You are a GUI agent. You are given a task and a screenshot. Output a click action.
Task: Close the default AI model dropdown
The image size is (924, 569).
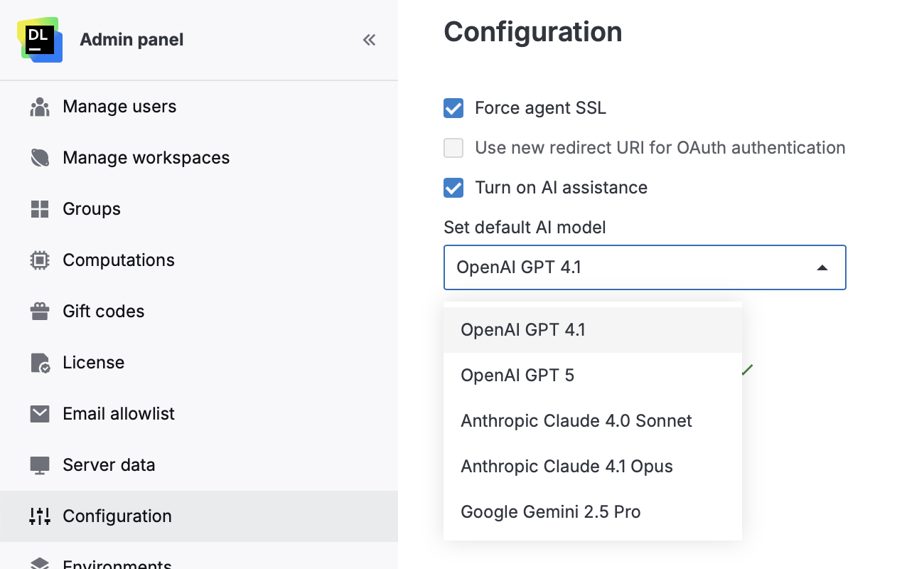822,267
